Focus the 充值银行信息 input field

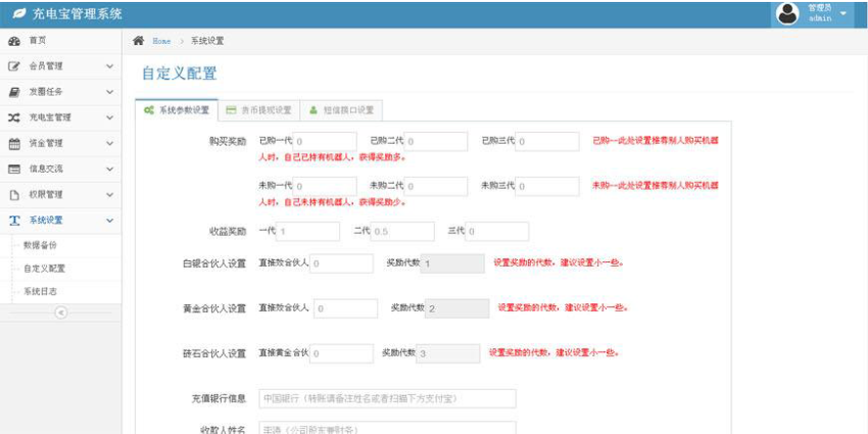click(387, 398)
